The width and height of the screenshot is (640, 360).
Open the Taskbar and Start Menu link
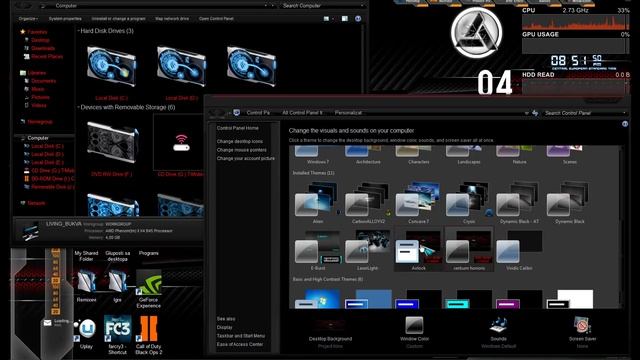241,336
